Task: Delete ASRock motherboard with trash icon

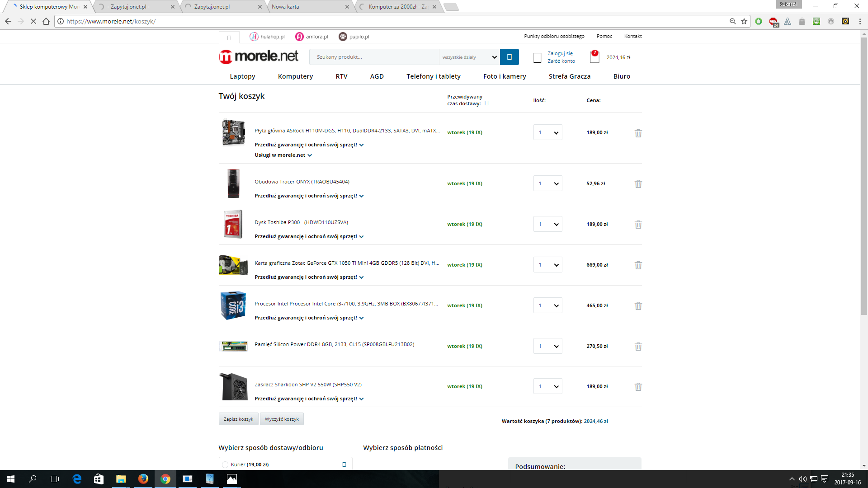Action: [638, 133]
